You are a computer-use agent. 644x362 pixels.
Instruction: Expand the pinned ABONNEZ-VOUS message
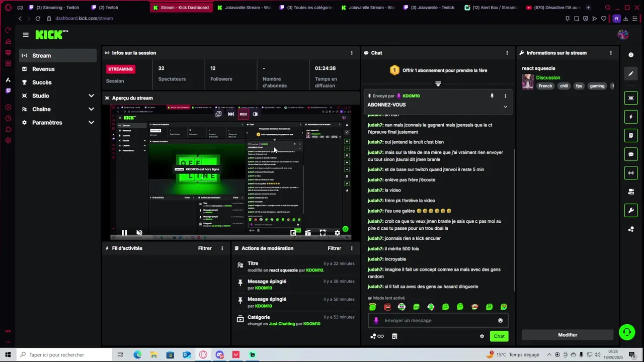coord(505,107)
